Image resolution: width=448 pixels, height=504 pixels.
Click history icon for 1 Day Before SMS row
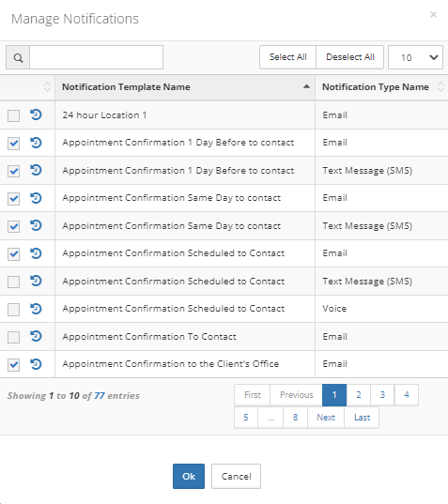pos(36,170)
